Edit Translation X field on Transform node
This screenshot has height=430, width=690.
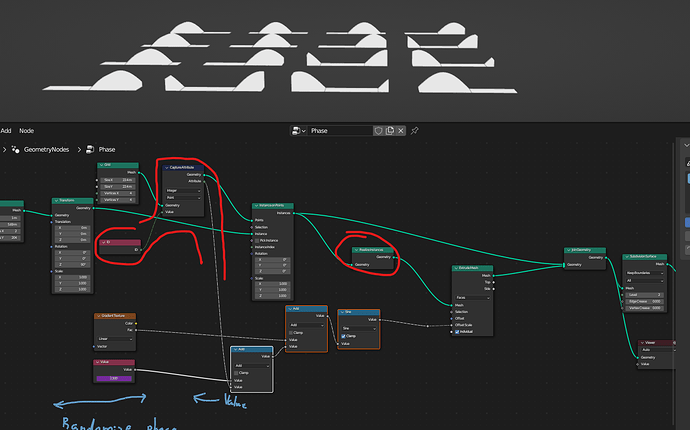coord(72,228)
